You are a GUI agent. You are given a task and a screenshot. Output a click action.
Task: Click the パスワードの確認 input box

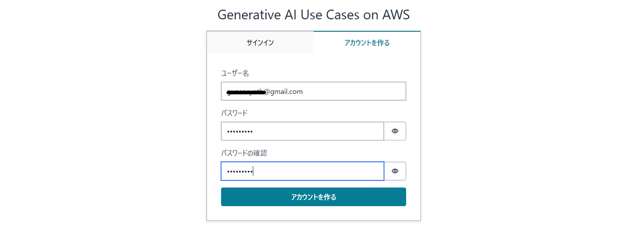point(313,171)
